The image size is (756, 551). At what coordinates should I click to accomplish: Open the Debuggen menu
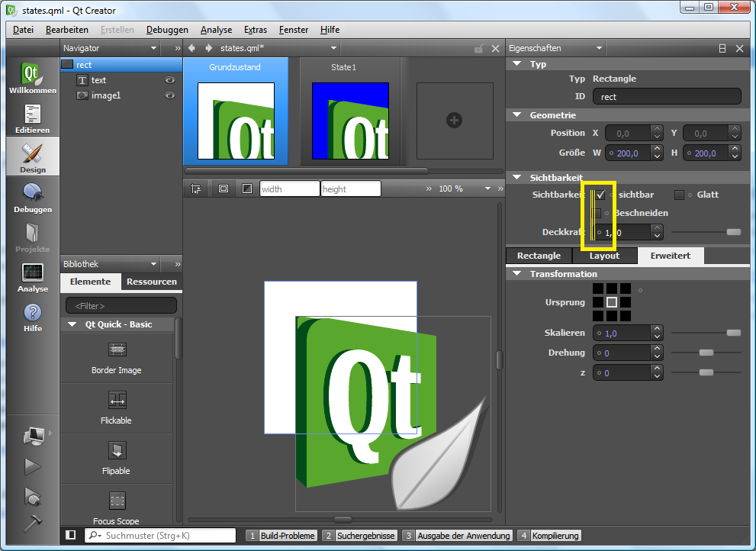[167, 30]
